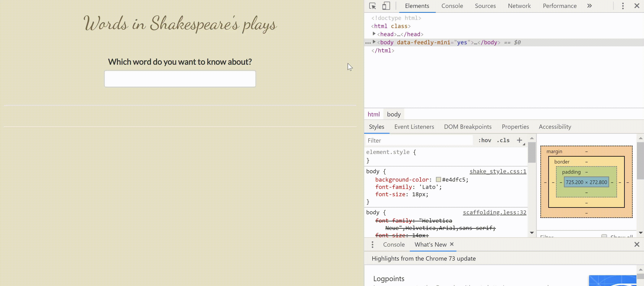
Task: Switch to the DOM Breakpoints tab
Action: (x=468, y=127)
